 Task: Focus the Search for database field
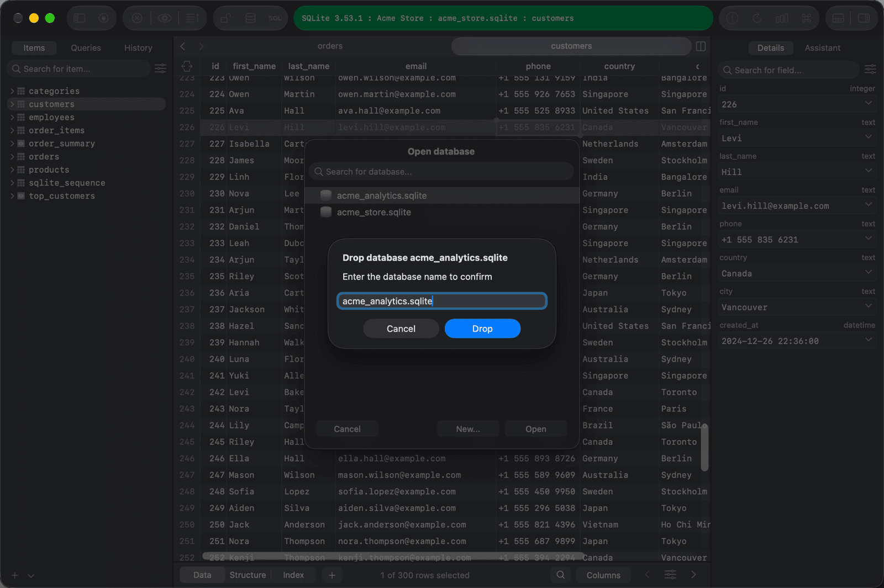(x=441, y=172)
